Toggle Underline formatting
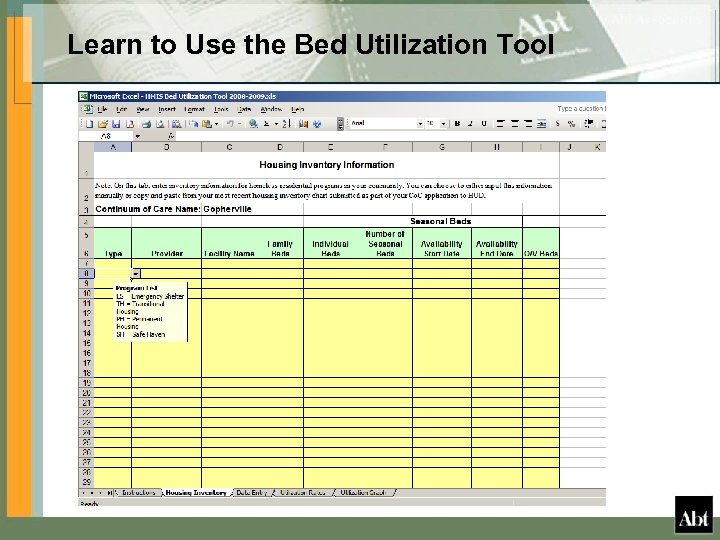720x540 pixels. click(484, 124)
